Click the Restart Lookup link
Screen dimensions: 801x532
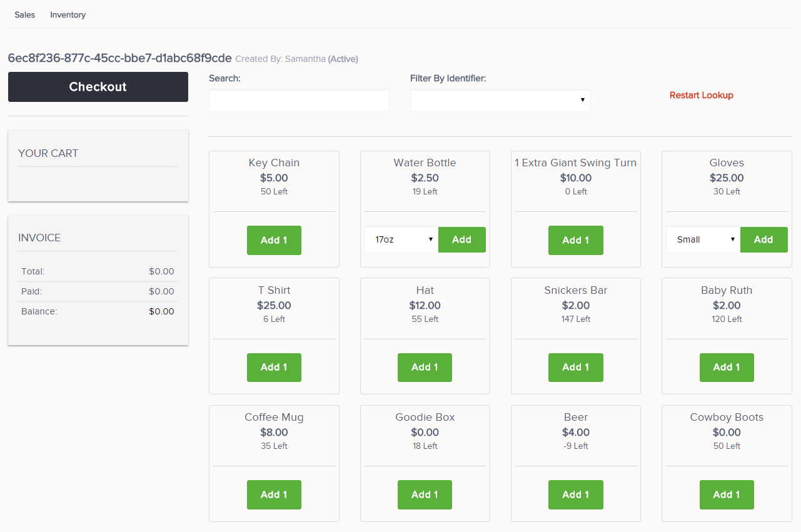pos(701,95)
